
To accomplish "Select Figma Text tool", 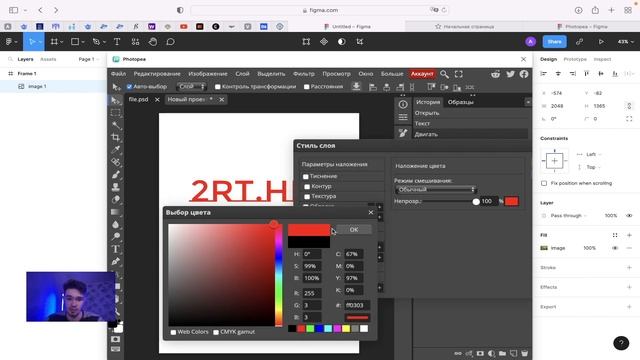I will coord(117,42).
